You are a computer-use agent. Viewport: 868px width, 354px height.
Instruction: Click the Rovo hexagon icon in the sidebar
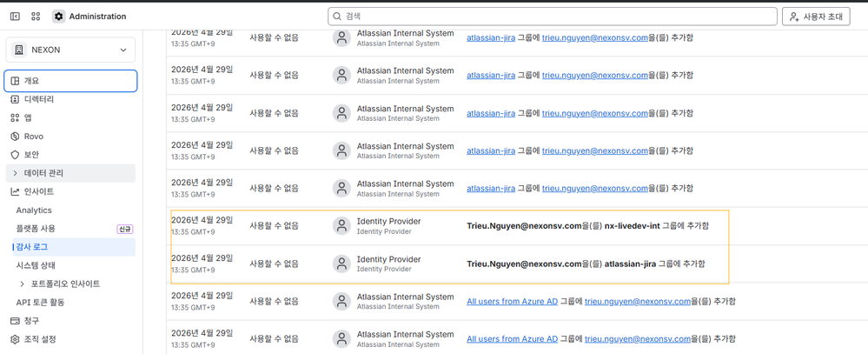tap(15, 137)
